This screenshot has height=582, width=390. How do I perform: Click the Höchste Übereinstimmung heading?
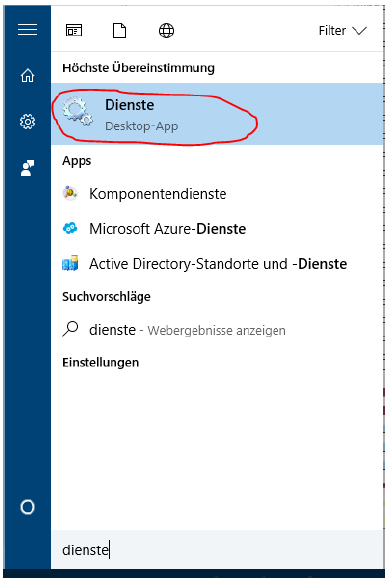138,68
